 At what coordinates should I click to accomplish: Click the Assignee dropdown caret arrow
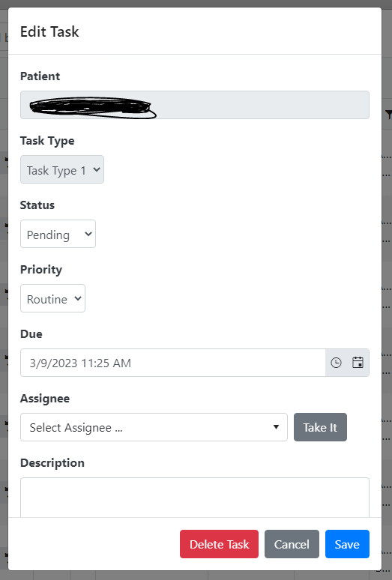(x=276, y=427)
